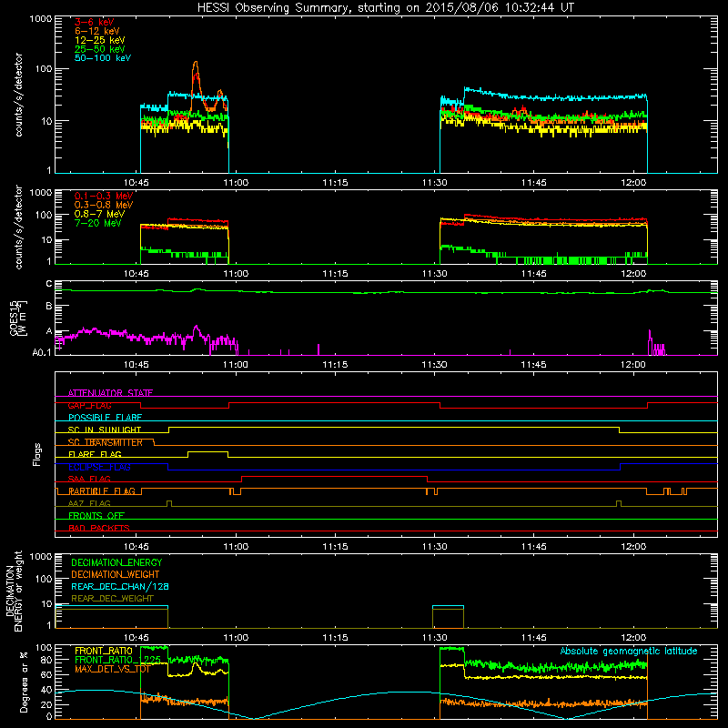Select the 6-12 keV legend label

(97, 31)
